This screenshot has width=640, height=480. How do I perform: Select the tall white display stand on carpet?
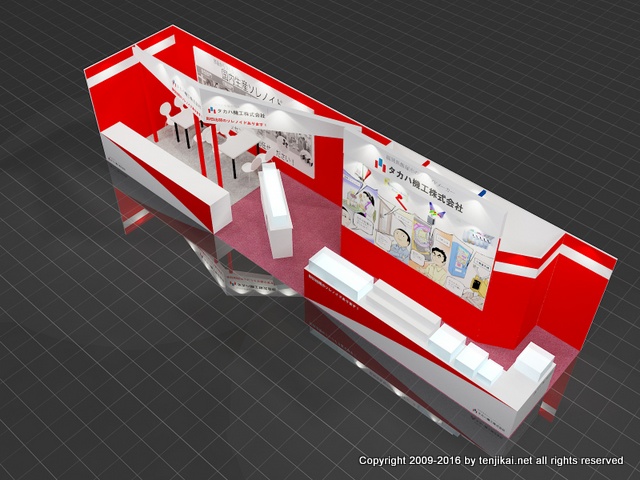coord(276,210)
